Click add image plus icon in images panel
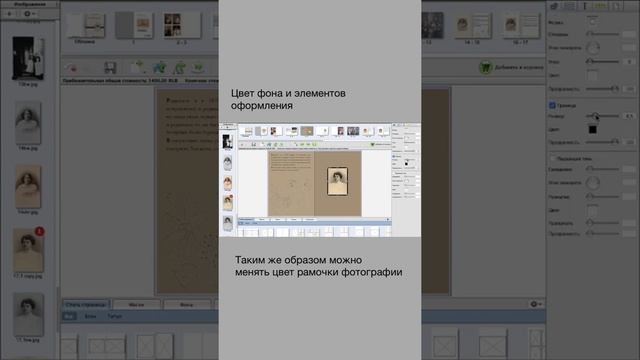 pos(10,13)
